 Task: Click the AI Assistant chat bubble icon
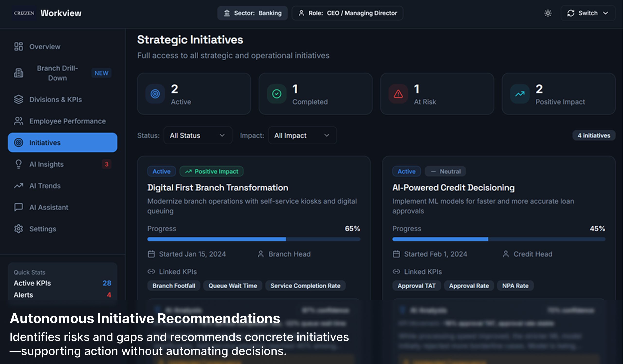(18, 207)
